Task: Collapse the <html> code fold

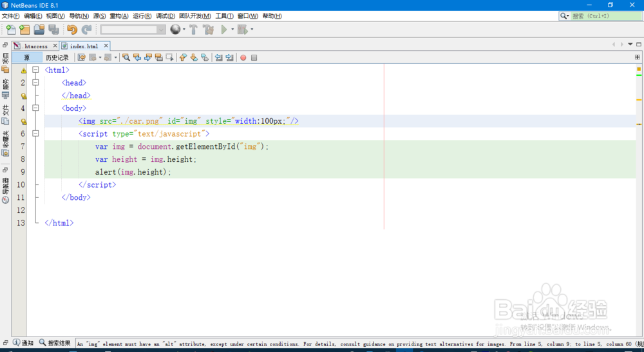Action: point(35,70)
